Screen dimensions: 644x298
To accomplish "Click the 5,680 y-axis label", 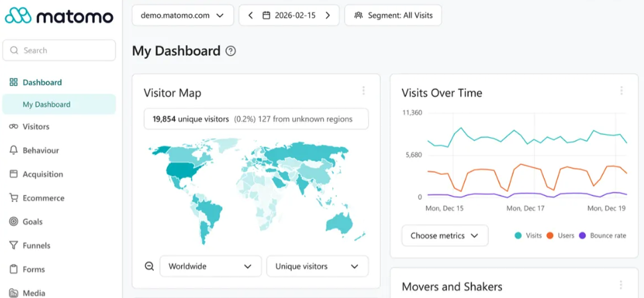I will click(413, 156).
